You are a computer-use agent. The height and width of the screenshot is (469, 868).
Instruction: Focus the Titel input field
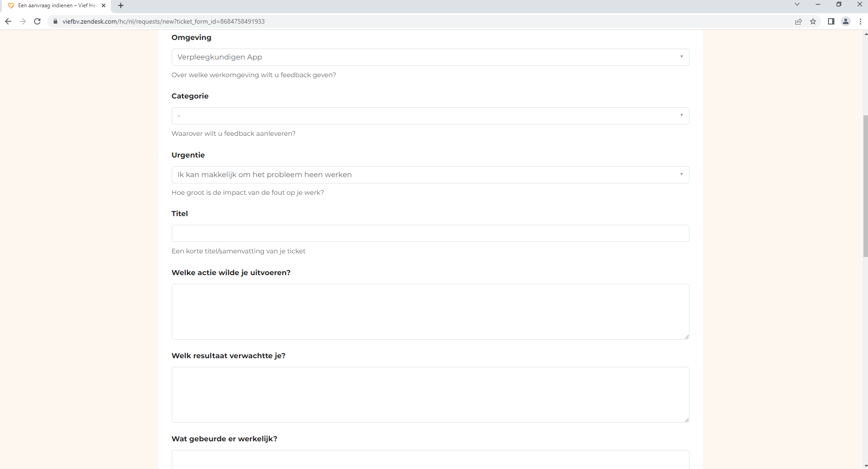[x=430, y=233]
